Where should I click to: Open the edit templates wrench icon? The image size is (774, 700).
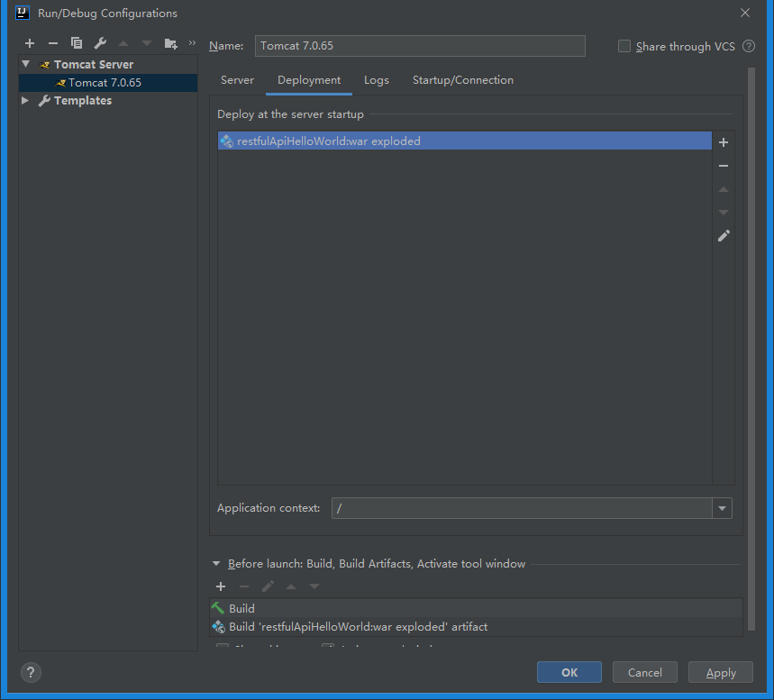tap(100, 43)
